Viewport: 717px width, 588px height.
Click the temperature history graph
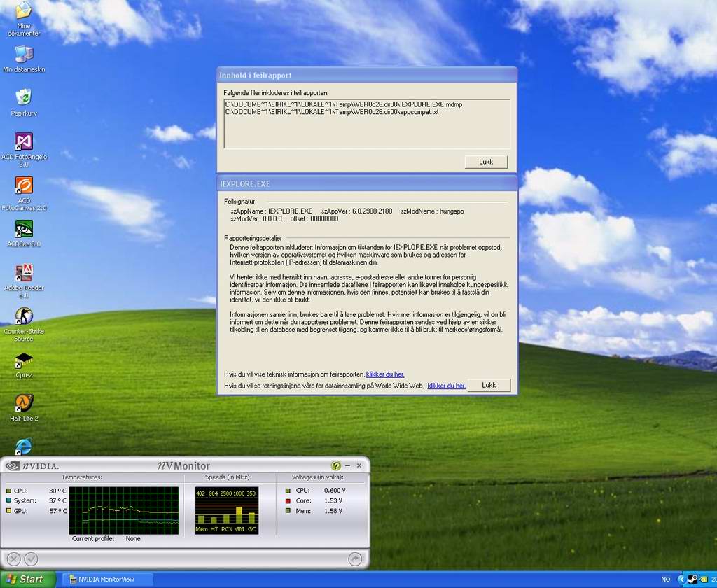(123, 510)
